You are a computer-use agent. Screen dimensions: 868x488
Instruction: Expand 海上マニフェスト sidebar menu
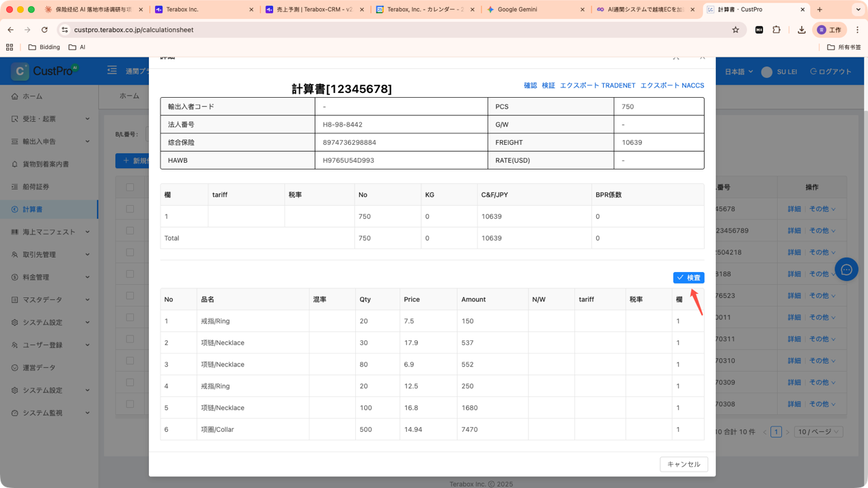pyautogui.click(x=49, y=232)
